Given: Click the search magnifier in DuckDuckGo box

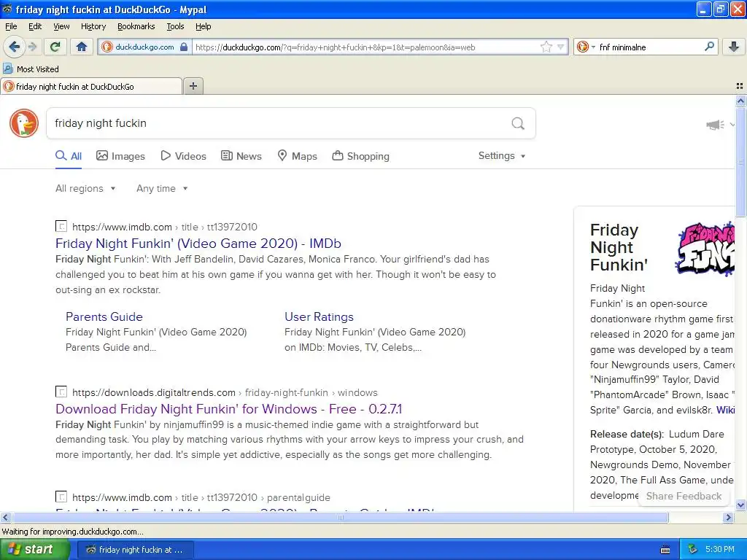Looking at the screenshot, I should click(518, 123).
